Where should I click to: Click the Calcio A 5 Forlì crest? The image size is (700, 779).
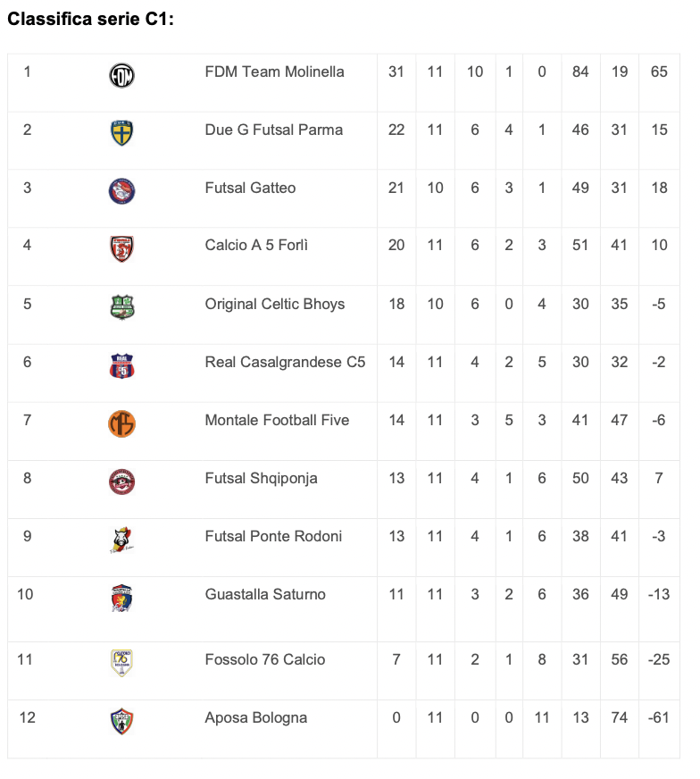click(x=121, y=249)
